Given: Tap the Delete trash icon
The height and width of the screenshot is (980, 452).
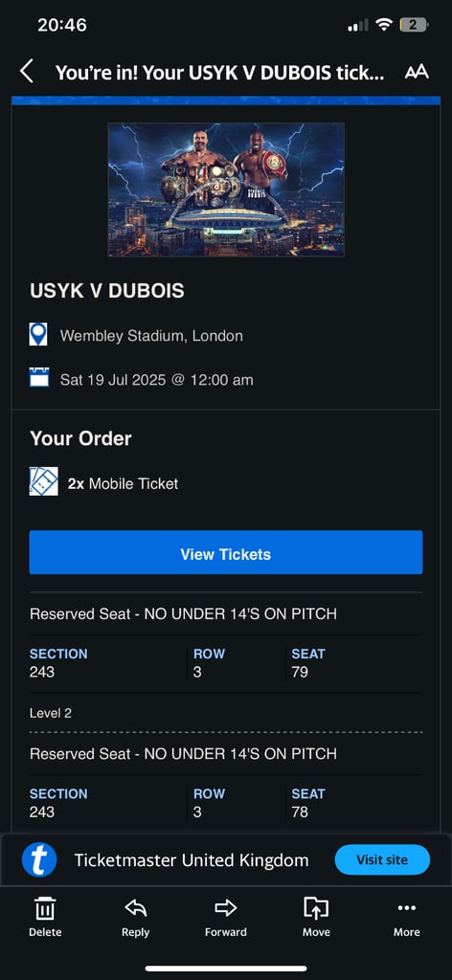Looking at the screenshot, I should (45, 908).
